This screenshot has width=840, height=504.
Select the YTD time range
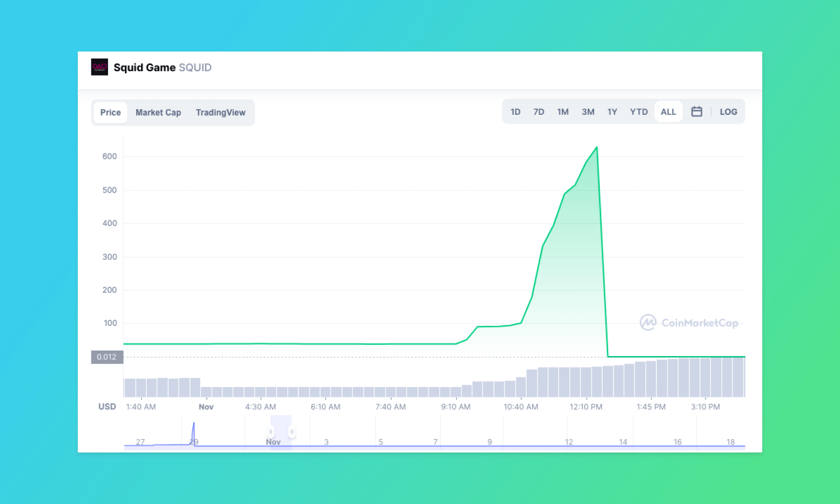coord(639,112)
